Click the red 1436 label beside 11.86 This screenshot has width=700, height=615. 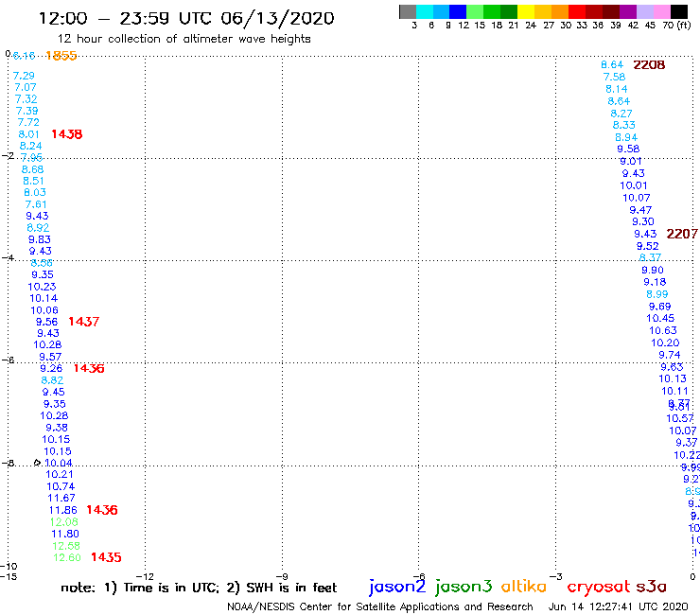pos(102,510)
